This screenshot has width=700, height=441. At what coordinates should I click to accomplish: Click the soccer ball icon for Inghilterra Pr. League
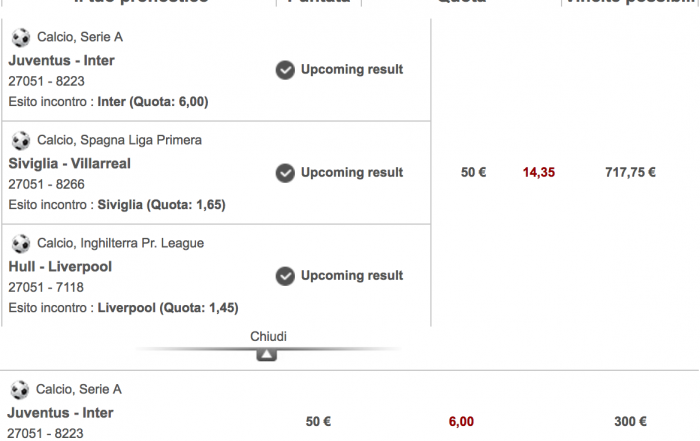click(x=21, y=244)
